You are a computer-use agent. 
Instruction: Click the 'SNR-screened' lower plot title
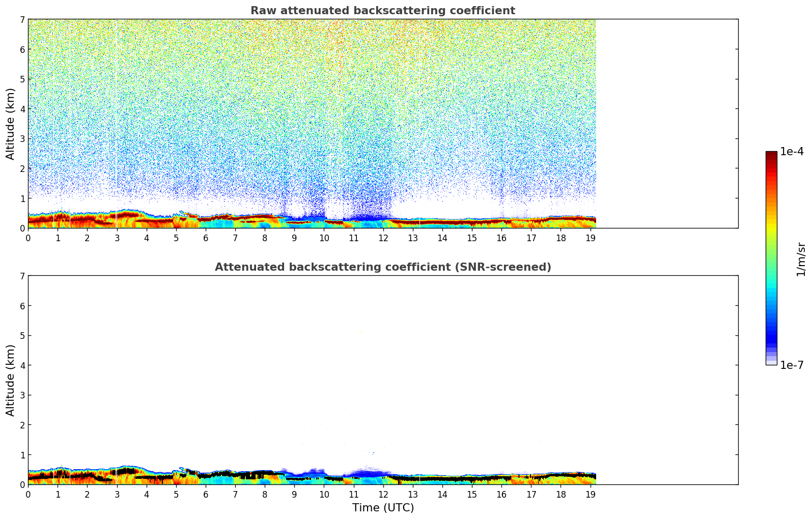click(x=382, y=267)
